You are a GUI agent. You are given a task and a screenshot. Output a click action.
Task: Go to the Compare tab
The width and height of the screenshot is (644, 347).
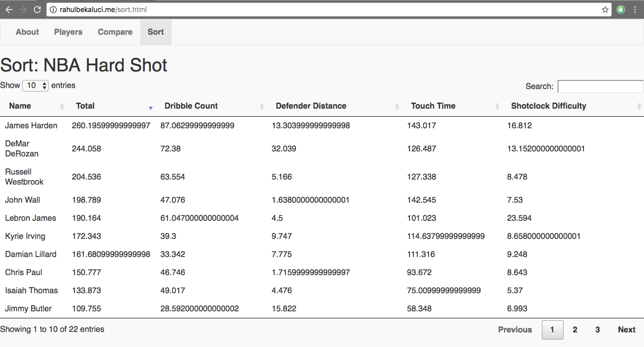click(115, 32)
